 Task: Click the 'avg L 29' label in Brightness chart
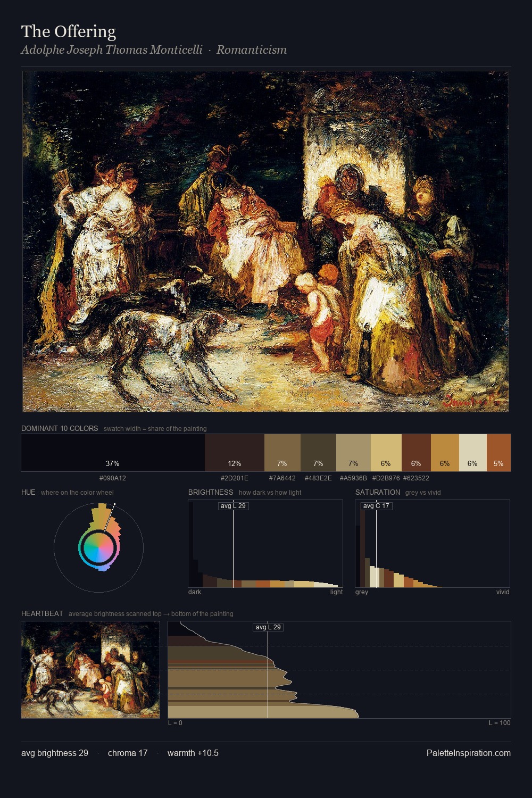(x=234, y=506)
